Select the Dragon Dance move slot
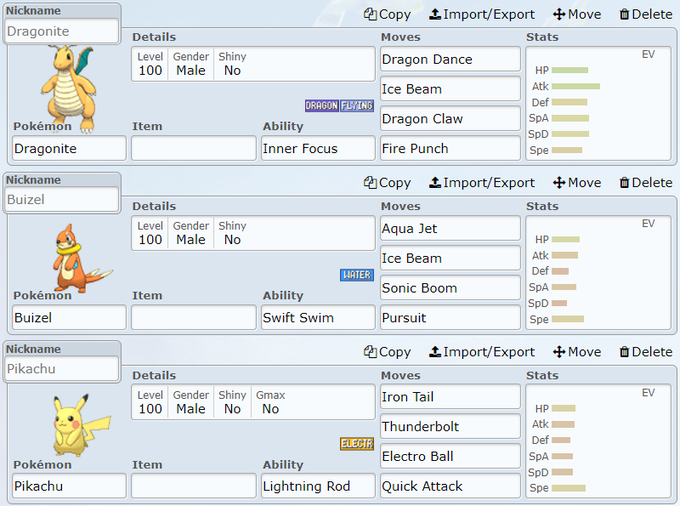This screenshot has height=506, width=680. pos(450,59)
